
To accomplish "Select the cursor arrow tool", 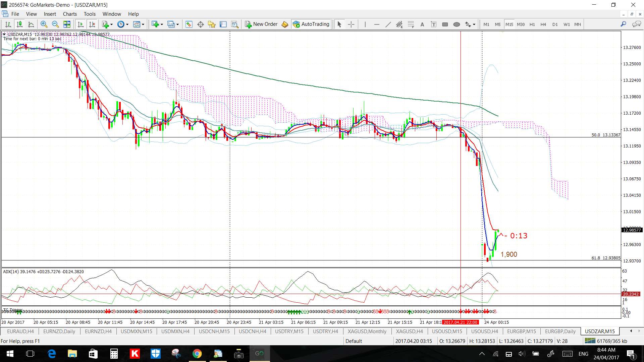I will coord(339,24).
